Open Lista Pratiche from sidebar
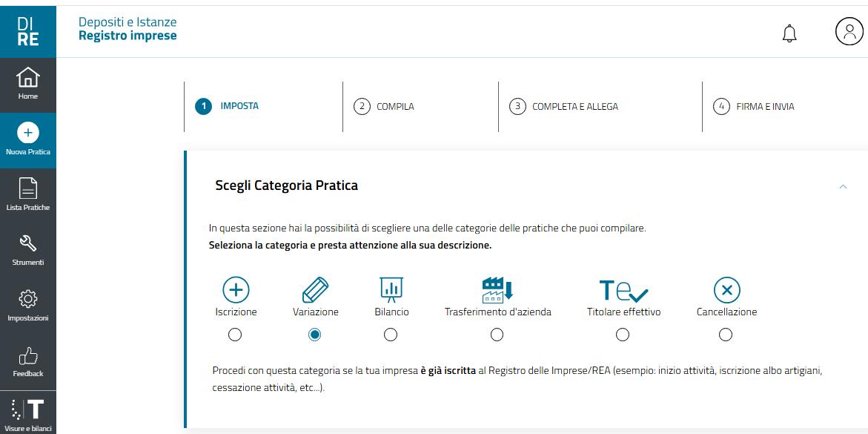 (28, 194)
